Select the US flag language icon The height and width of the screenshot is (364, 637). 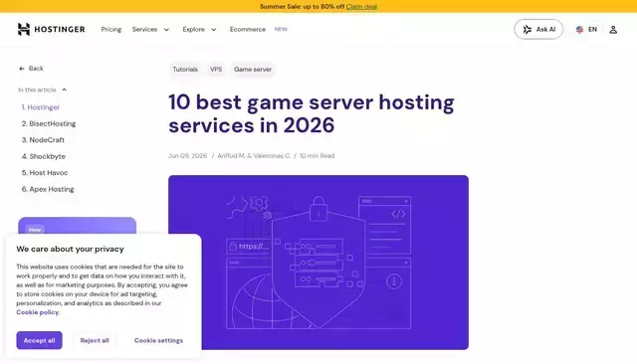[579, 29]
